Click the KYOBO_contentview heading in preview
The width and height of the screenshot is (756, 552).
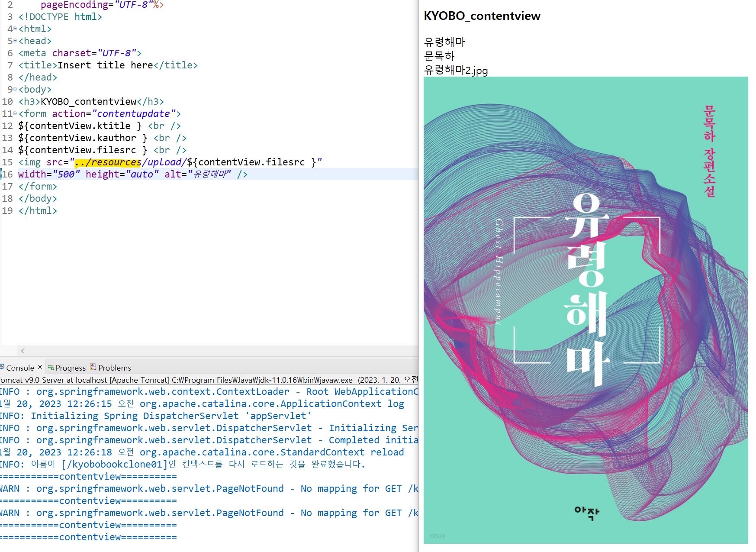click(x=482, y=16)
